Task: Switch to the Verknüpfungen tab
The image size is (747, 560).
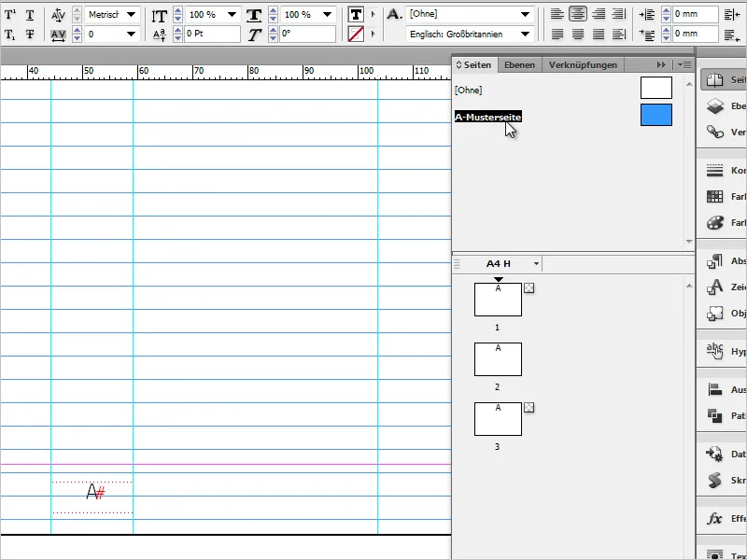Action: [x=583, y=64]
